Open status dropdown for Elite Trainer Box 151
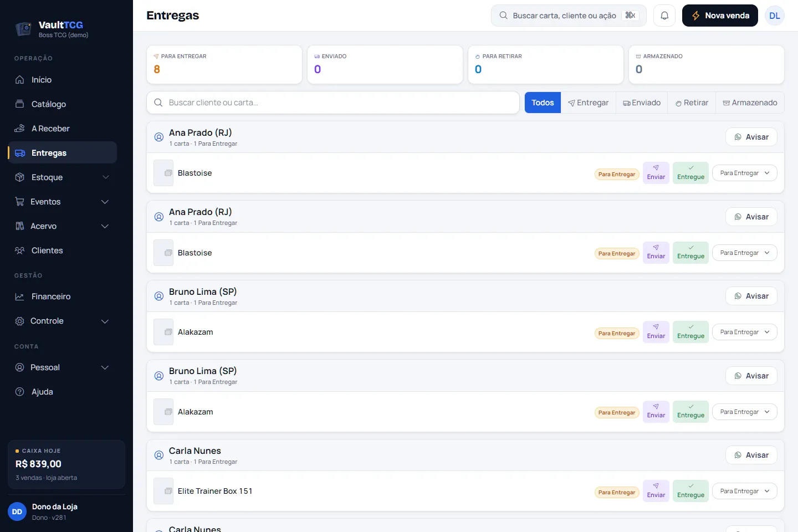The height and width of the screenshot is (532, 798). point(744,491)
